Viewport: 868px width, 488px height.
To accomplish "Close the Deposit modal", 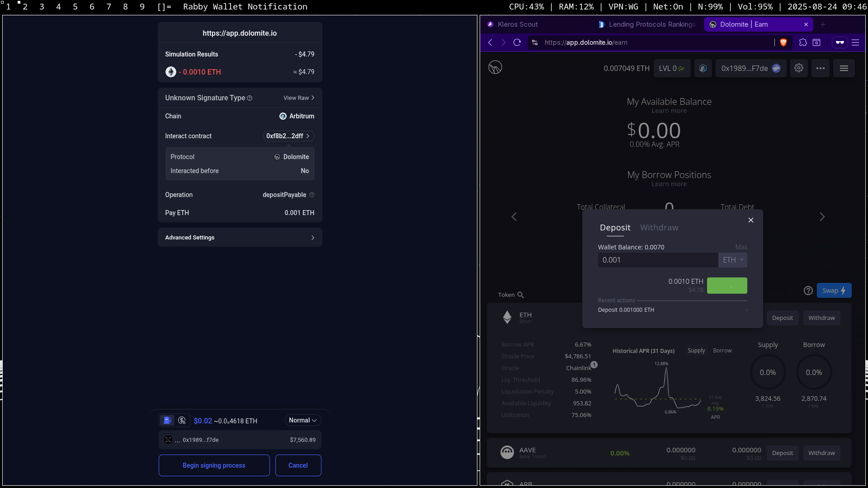I will [x=751, y=220].
